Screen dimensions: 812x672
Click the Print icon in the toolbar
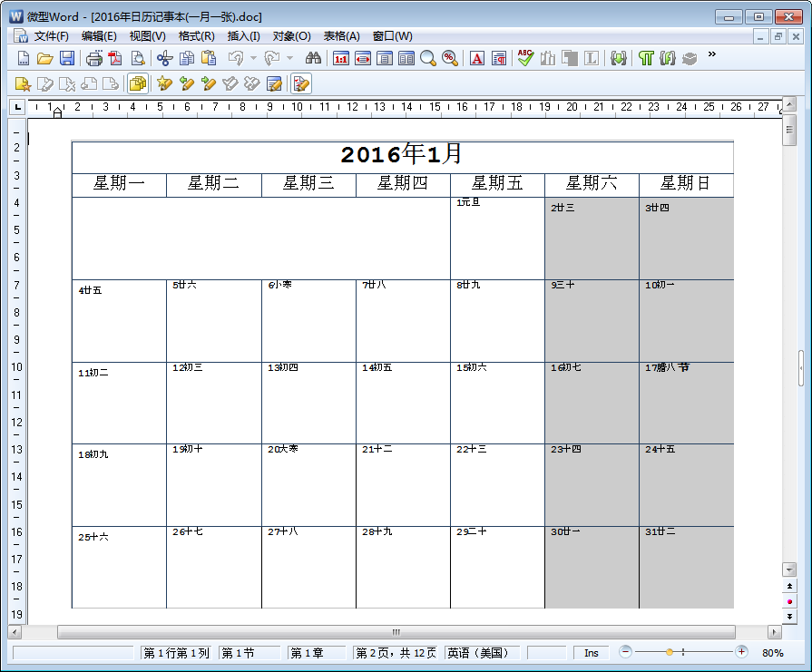[x=94, y=58]
